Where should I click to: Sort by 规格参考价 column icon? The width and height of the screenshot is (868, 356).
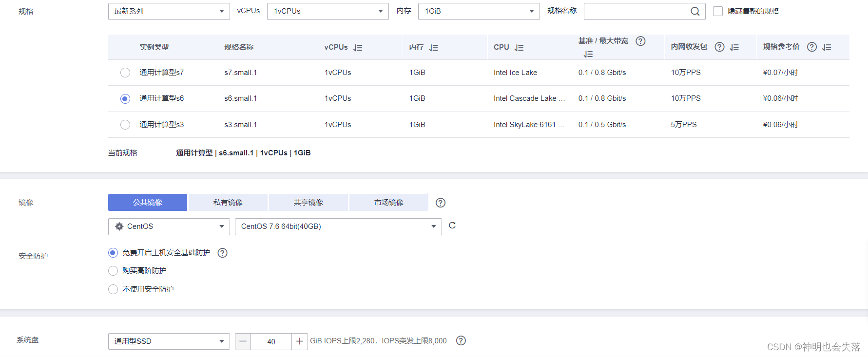click(x=827, y=47)
